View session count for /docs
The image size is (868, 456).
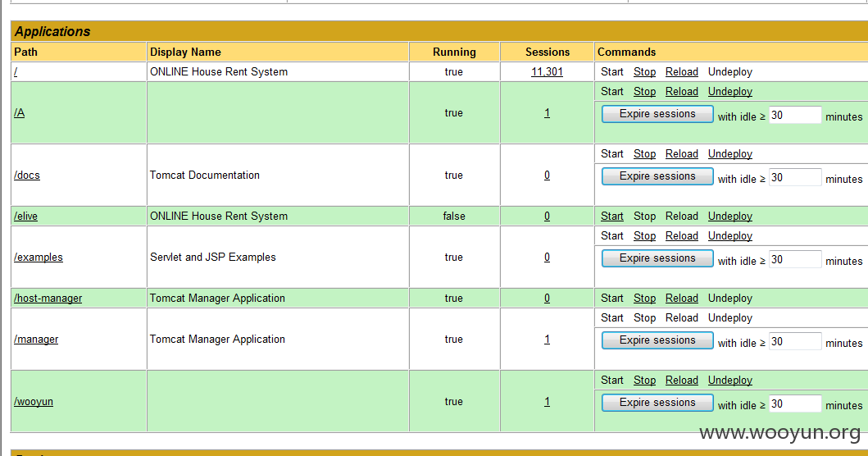(x=547, y=175)
